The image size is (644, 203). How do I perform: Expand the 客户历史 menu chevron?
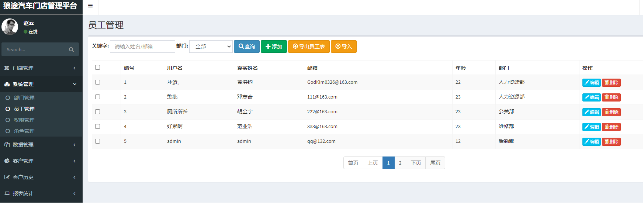[x=75, y=177]
